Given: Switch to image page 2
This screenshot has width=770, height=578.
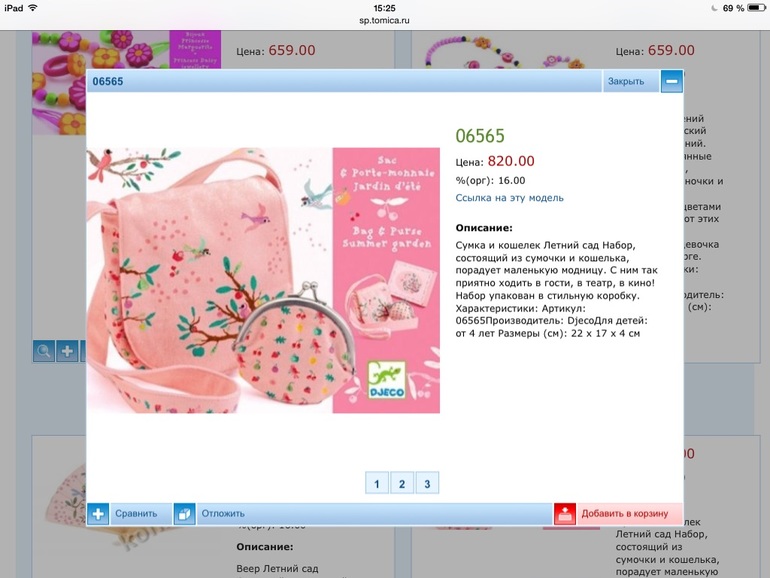Looking at the screenshot, I should point(402,483).
